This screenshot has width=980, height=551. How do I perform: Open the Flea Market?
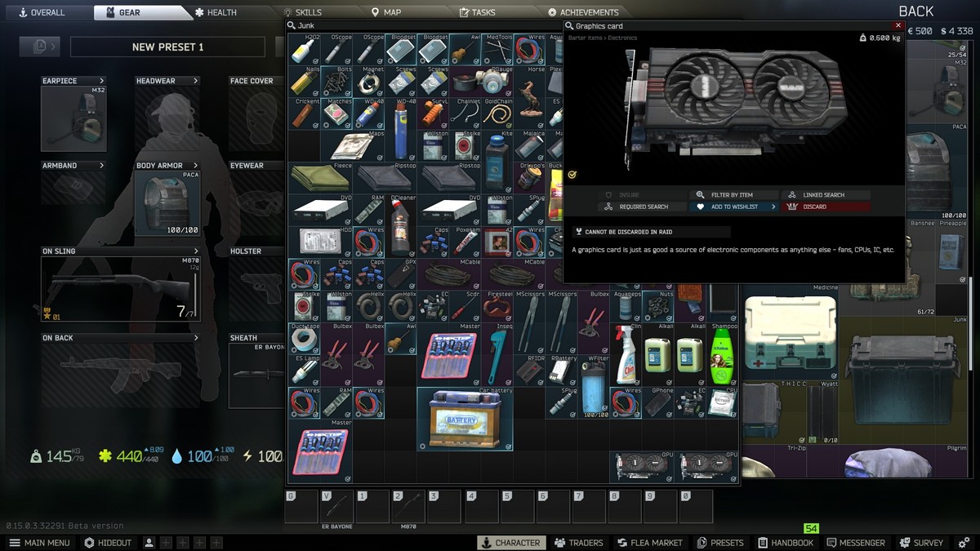coord(650,542)
